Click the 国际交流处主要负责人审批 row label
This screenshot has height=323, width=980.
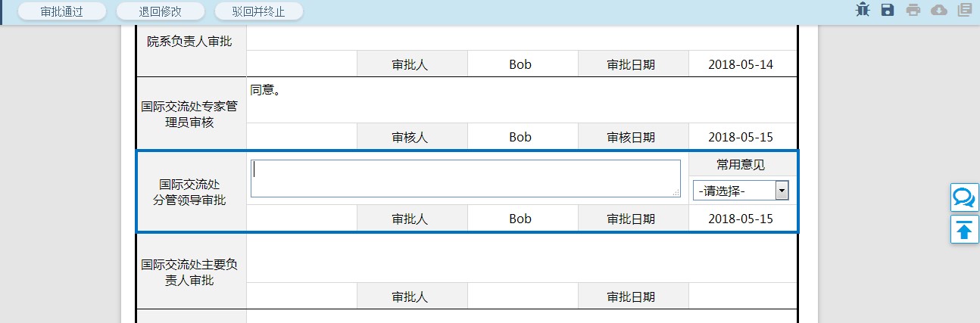tap(189, 272)
